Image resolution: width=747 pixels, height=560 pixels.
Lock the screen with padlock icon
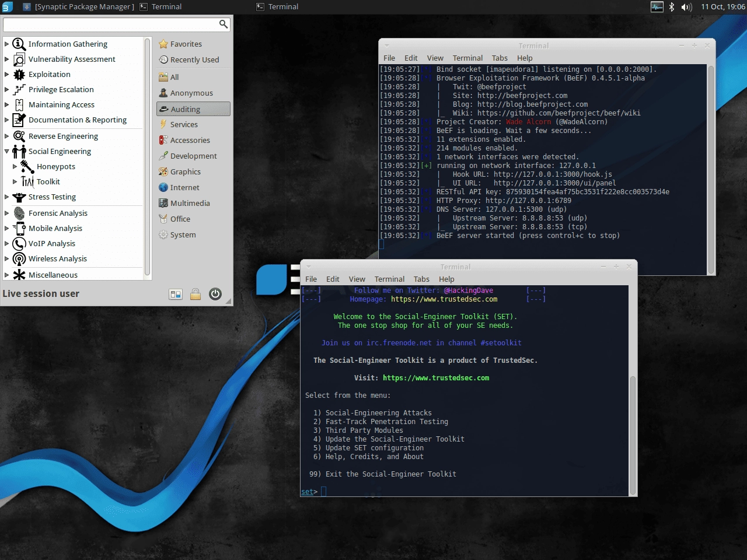196,294
